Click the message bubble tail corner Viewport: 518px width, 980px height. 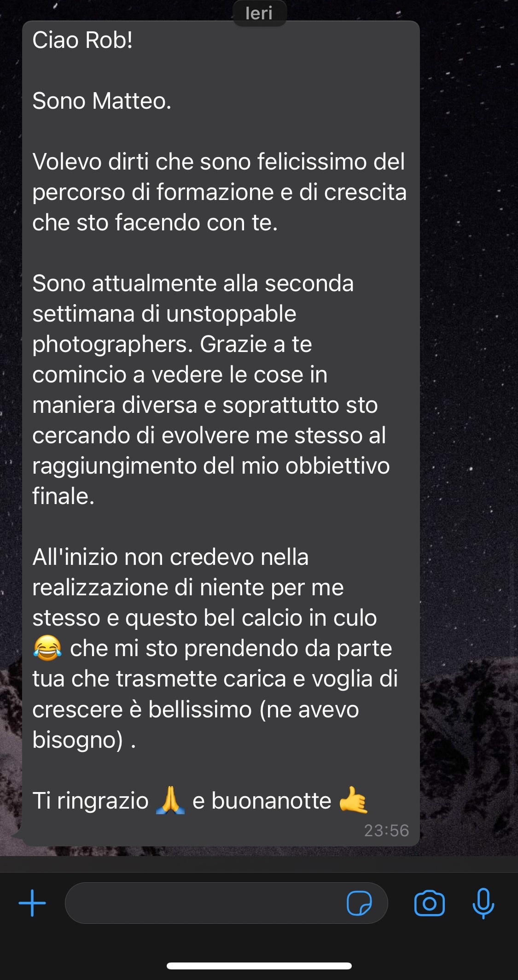click(17, 833)
